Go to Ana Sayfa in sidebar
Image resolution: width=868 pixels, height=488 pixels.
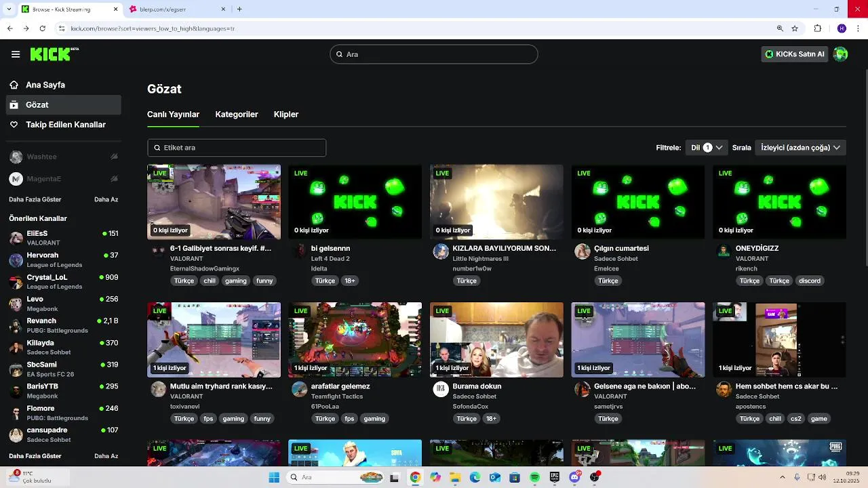pyautogui.click(x=64, y=85)
